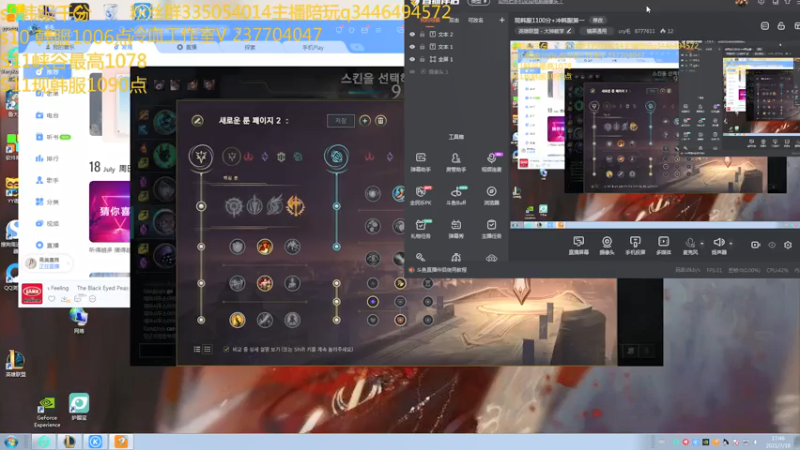This screenshot has width=800, height=450.
Task: Open 歌手 in music player sidebar
Action: click(47, 180)
